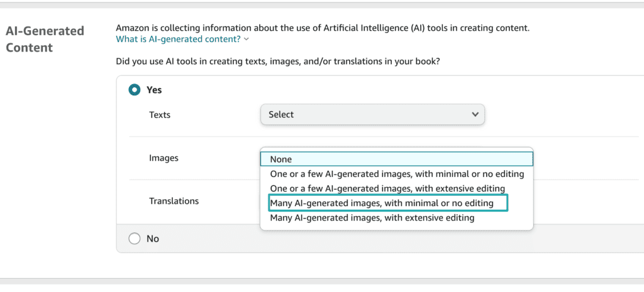Click the 'No' label text
The height and width of the screenshot is (292, 644).
(153, 238)
